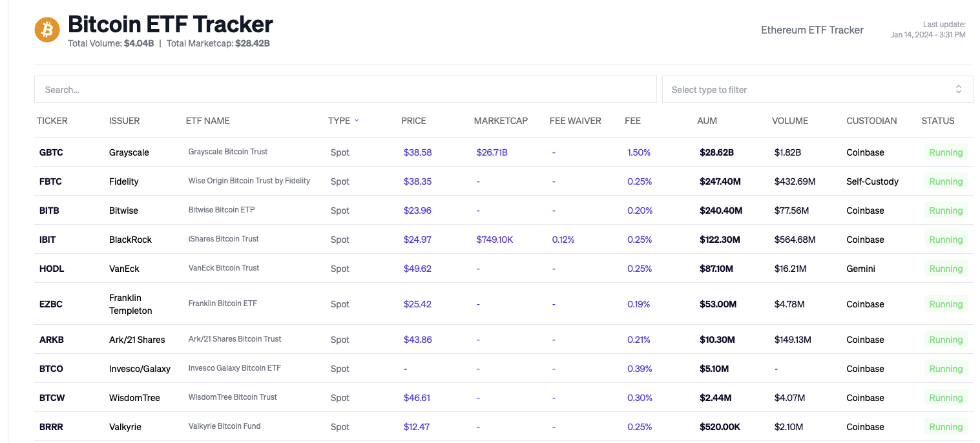
Task: Select the HODL ticker
Action: (52, 269)
